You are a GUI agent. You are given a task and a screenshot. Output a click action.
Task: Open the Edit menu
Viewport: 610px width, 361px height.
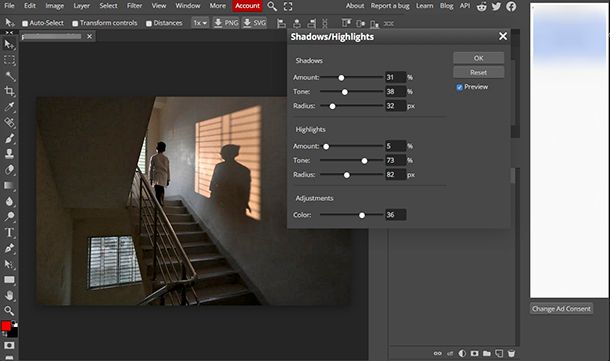point(30,6)
